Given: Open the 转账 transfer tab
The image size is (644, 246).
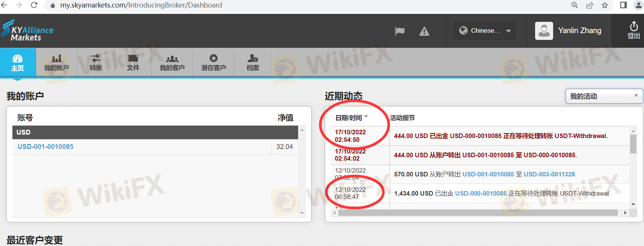Looking at the screenshot, I should coord(96,62).
